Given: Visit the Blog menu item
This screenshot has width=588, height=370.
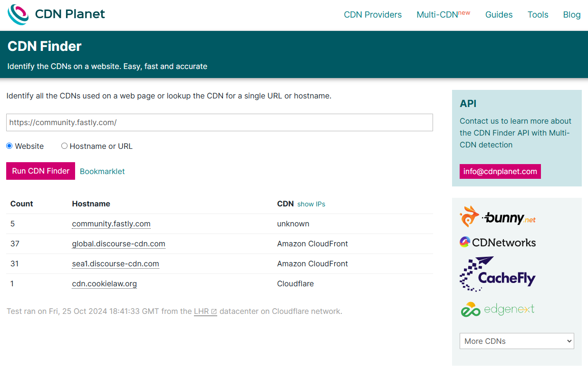Looking at the screenshot, I should tap(572, 15).
